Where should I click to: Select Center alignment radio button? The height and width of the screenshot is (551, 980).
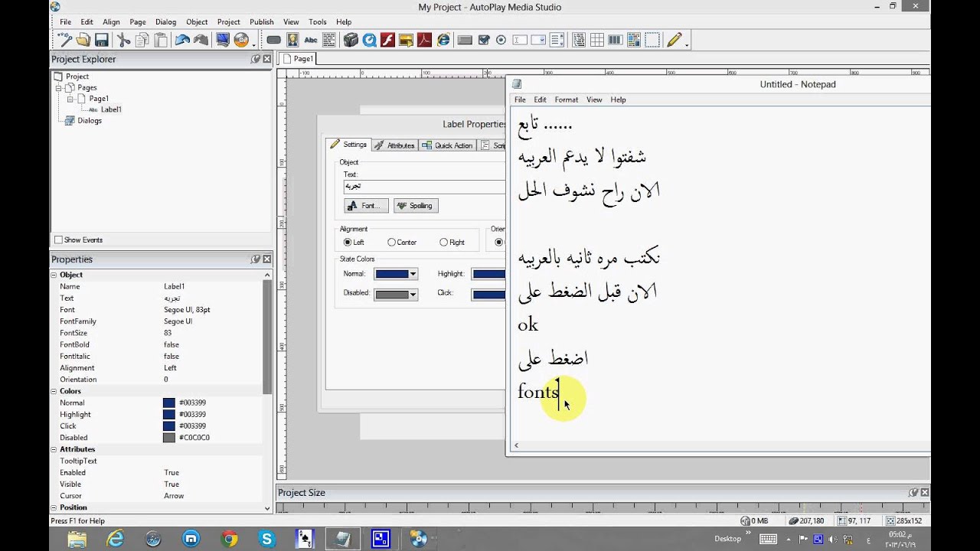[391, 242]
